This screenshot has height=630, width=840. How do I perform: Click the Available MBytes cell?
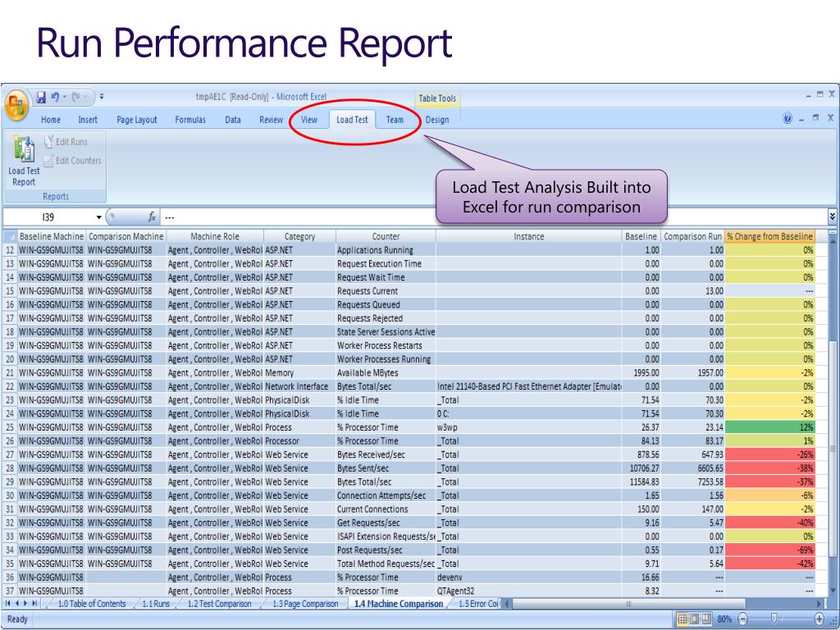(x=386, y=372)
